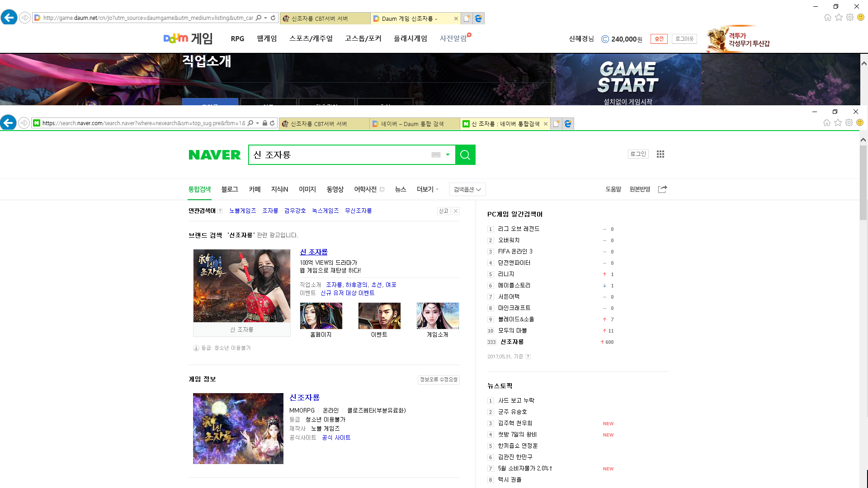Screen dimensions: 868x488
Task: Open Home icon in the Naver browser window
Action: click(827, 122)
